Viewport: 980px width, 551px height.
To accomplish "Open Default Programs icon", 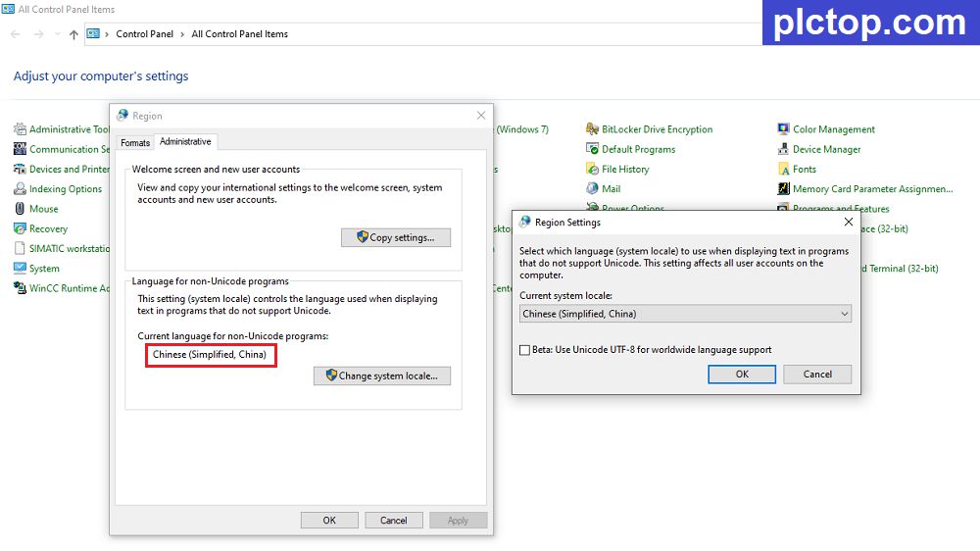I will point(593,149).
